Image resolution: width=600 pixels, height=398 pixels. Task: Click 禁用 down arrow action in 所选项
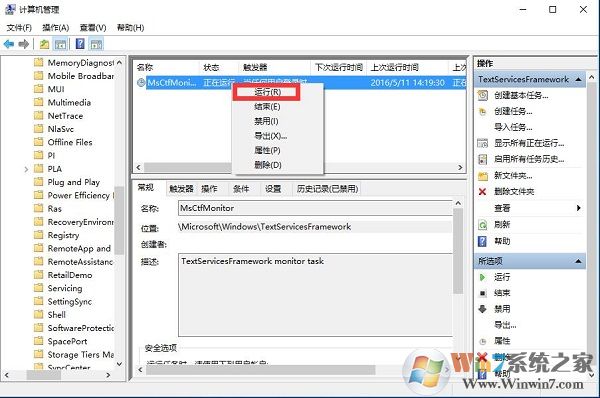(x=502, y=308)
